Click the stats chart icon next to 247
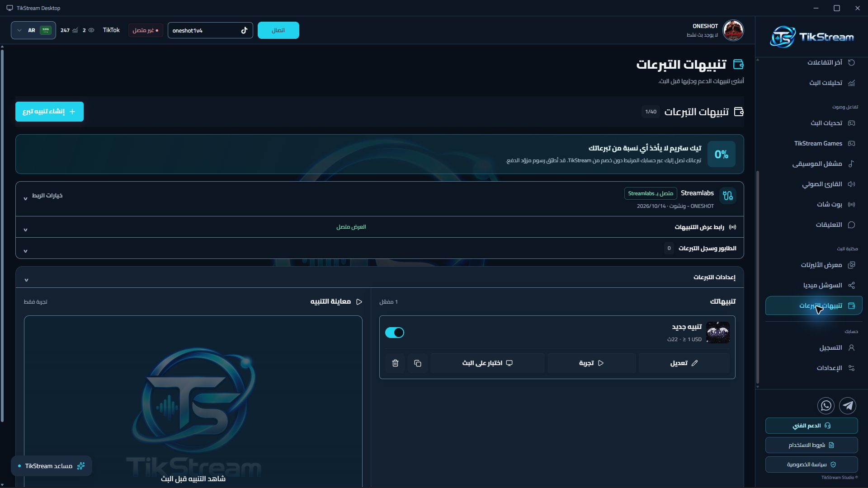Viewport: 868px width, 488px height. point(75,30)
